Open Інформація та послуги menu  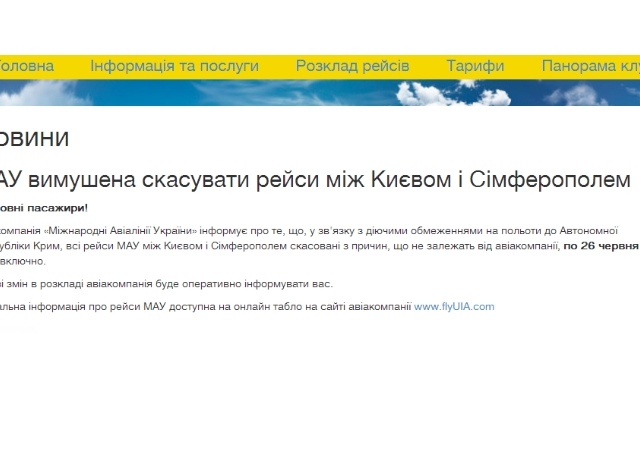tap(174, 66)
